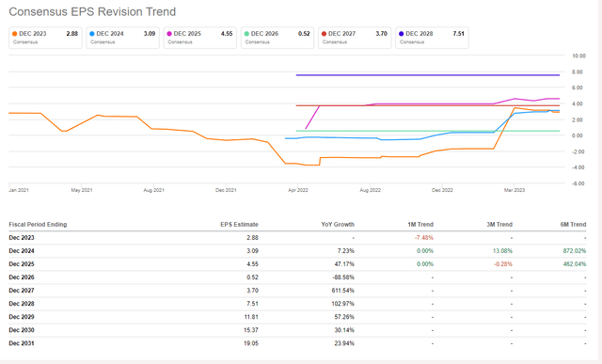602x364 pixels.
Task: Click the green DEC 2026 legend dot
Action: tap(246, 34)
